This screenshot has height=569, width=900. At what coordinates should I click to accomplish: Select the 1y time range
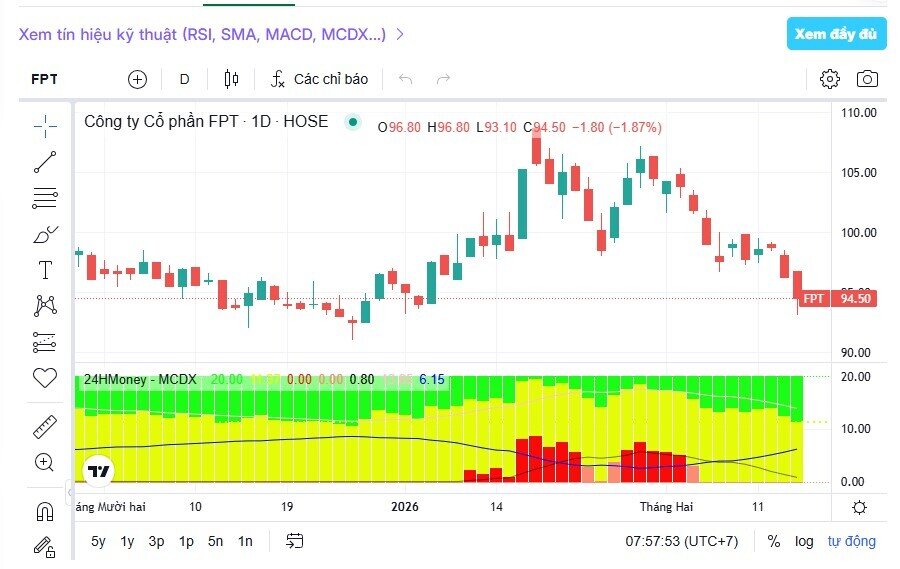[127, 541]
